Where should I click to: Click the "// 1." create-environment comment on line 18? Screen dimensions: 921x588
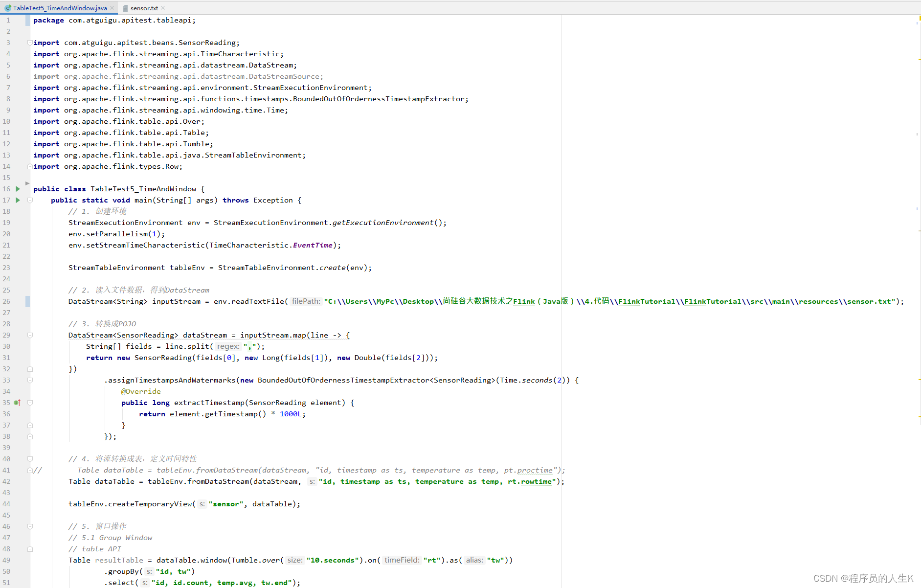[x=97, y=211]
